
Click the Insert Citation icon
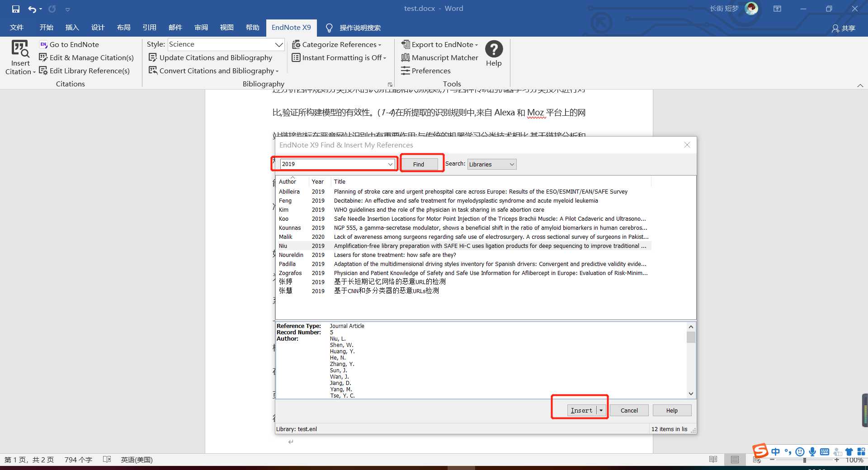[20, 49]
